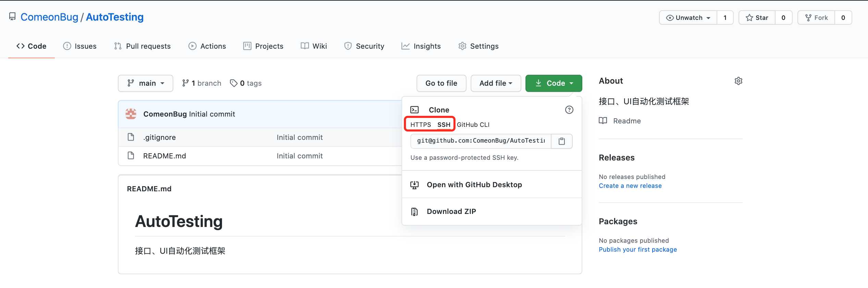View the 0 tags link
Viewport: 868px width, 288px height.
tap(246, 83)
